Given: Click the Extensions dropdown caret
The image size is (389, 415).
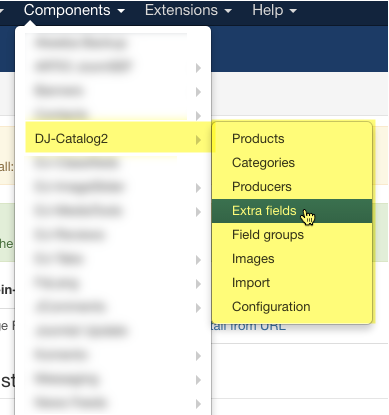Looking at the screenshot, I should pos(228,11).
